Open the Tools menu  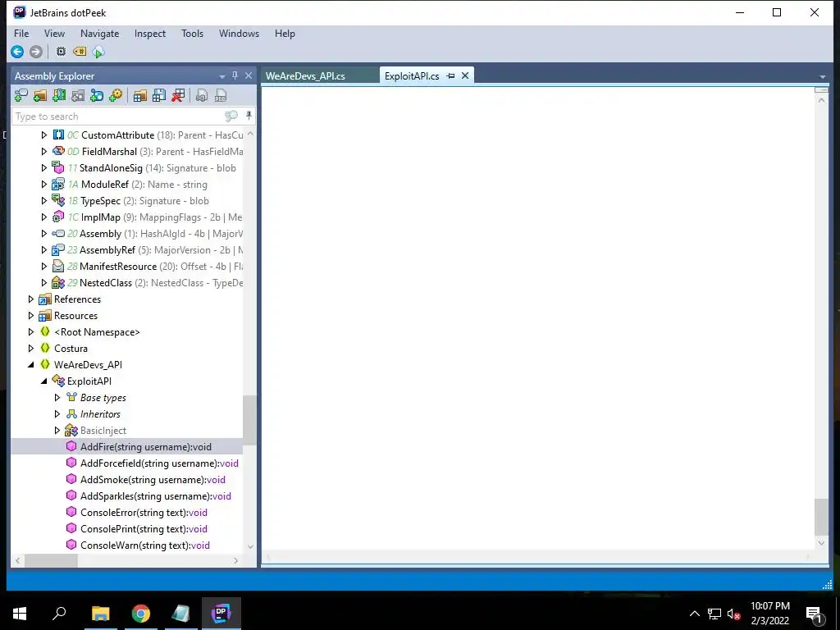[x=192, y=33]
